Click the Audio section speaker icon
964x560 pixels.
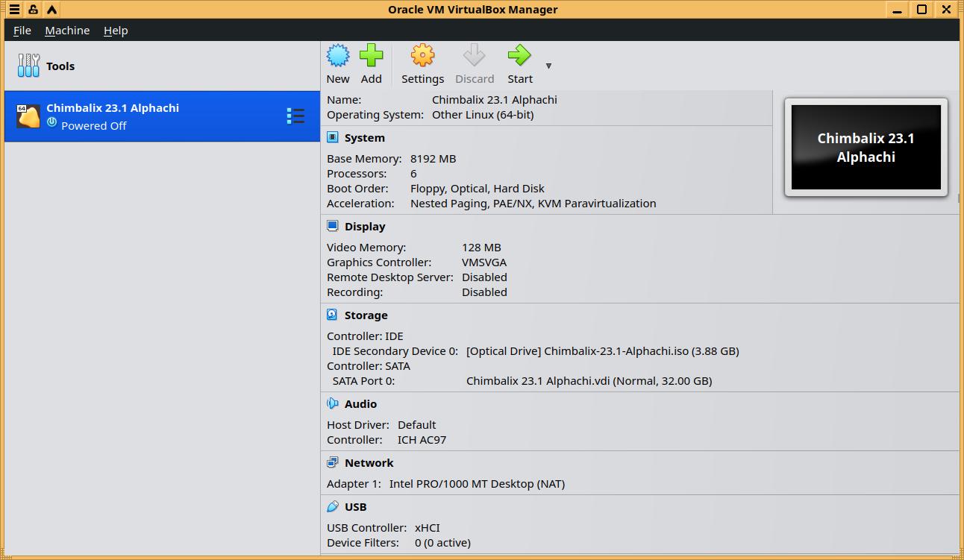point(333,403)
